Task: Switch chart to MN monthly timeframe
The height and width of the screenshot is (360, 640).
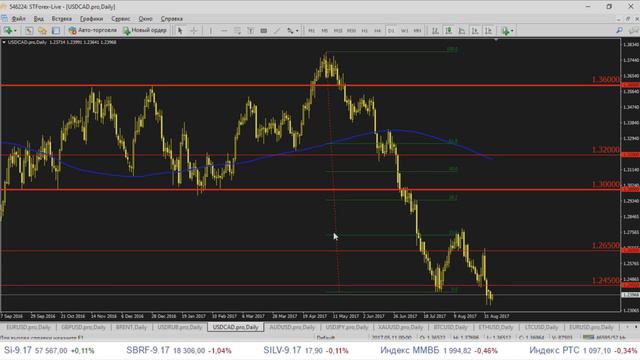Action: pos(417,31)
